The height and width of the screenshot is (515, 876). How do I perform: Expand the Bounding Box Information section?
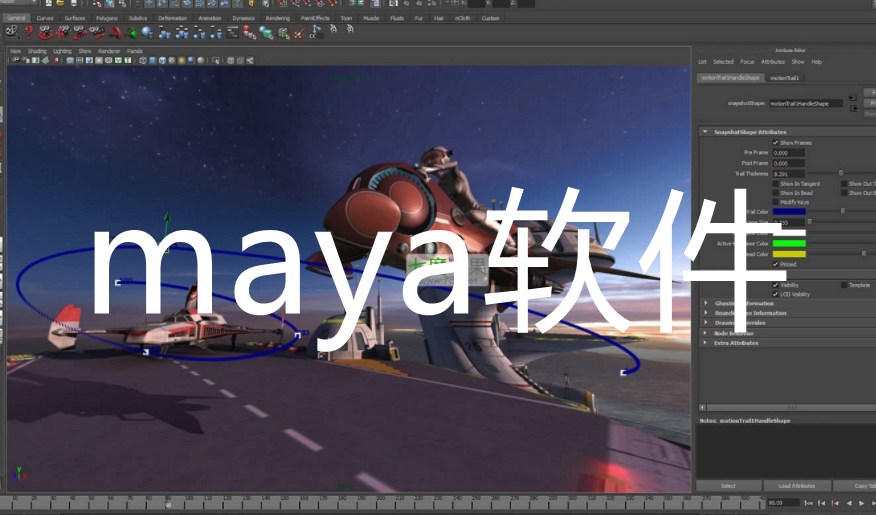tap(706, 313)
